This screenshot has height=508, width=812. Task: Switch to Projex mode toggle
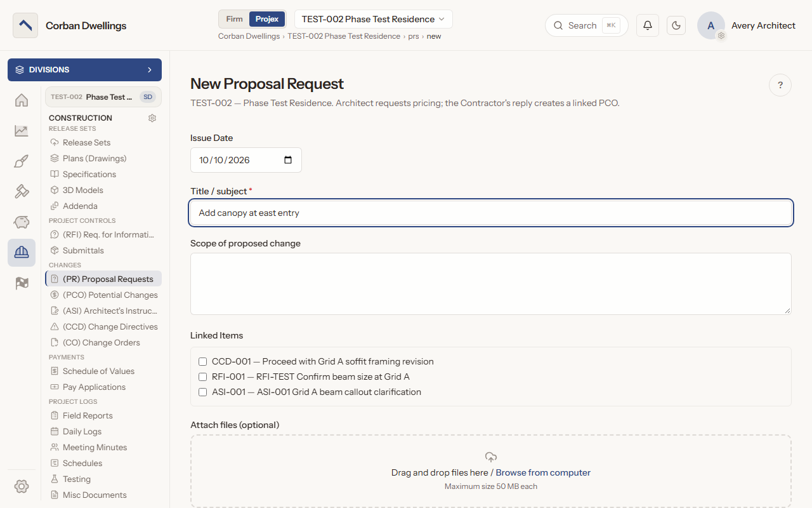tap(267, 19)
